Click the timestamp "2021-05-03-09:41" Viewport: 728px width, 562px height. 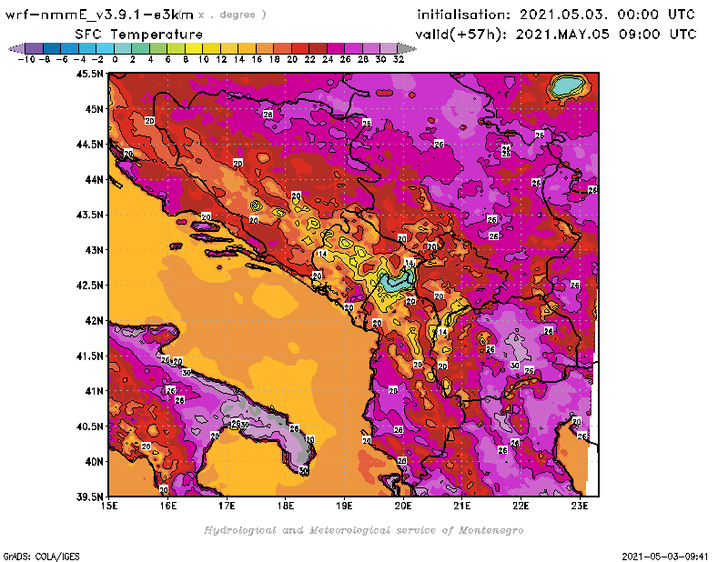click(665, 556)
